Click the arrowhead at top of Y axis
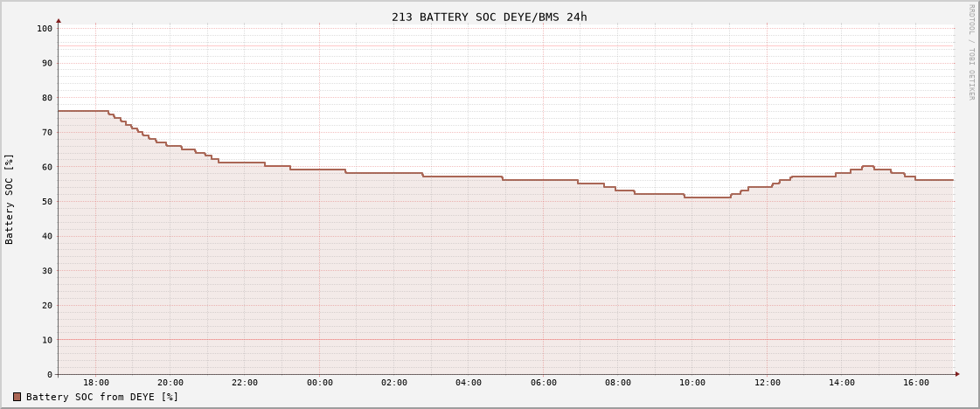Image resolution: width=980 pixels, height=409 pixels. point(59,20)
